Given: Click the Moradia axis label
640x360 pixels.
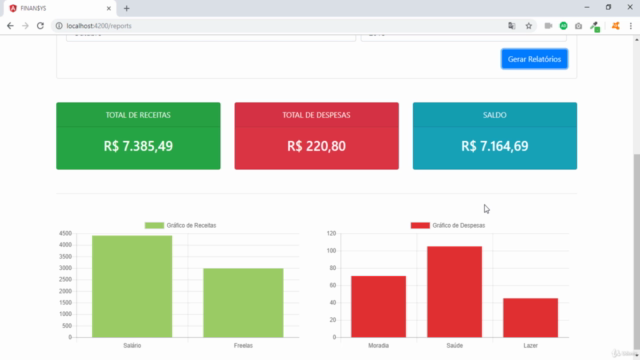Looking at the screenshot, I should pyautogui.click(x=378, y=346).
